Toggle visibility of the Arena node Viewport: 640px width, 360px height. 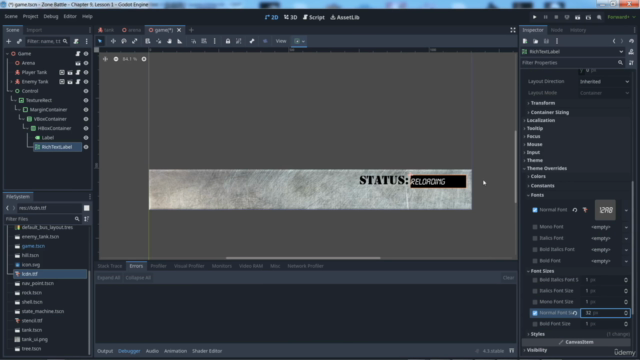point(86,63)
